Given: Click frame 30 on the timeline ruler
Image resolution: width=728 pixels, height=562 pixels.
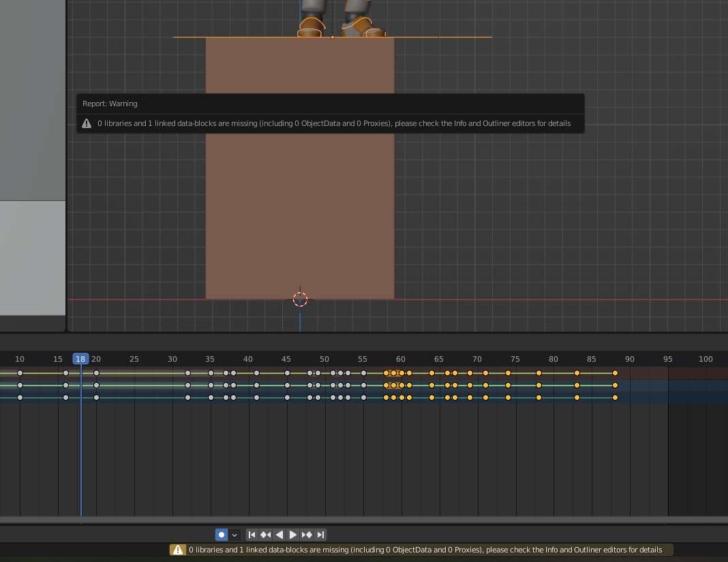Looking at the screenshot, I should pyautogui.click(x=172, y=359).
